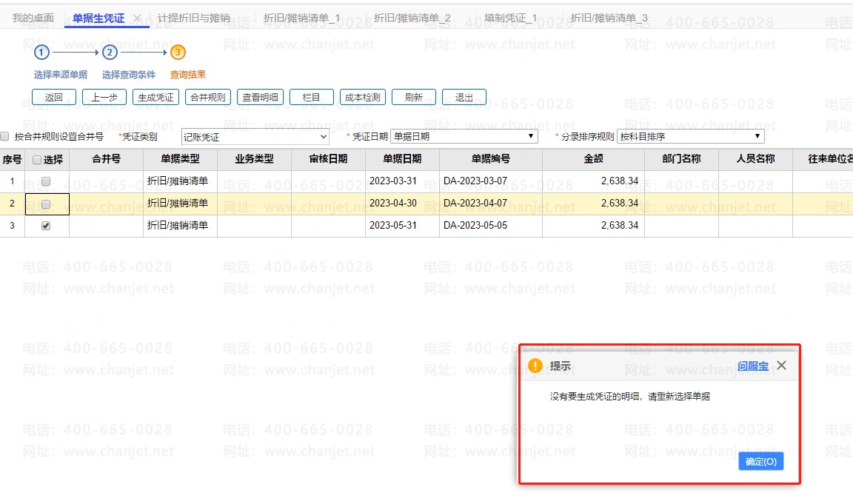
Task: Uncheck the checkbox for row 3
Action: pyautogui.click(x=46, y=226)
